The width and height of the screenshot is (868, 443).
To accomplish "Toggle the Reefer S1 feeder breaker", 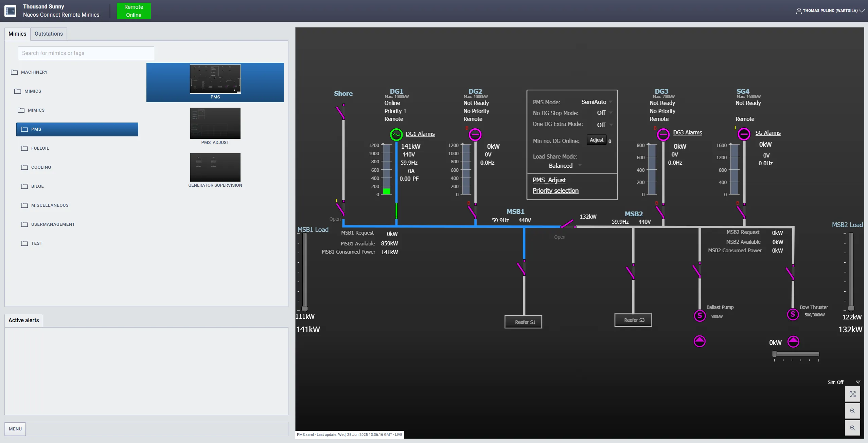I will click(521, 269).
